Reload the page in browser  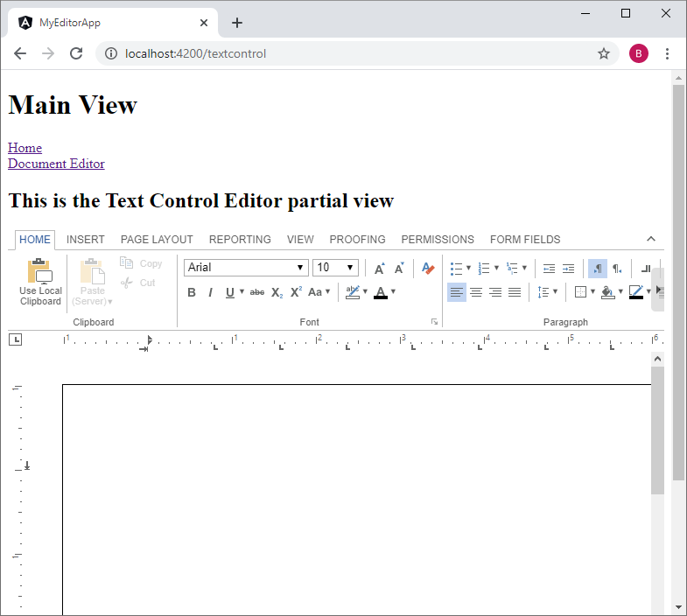[76, 53]
